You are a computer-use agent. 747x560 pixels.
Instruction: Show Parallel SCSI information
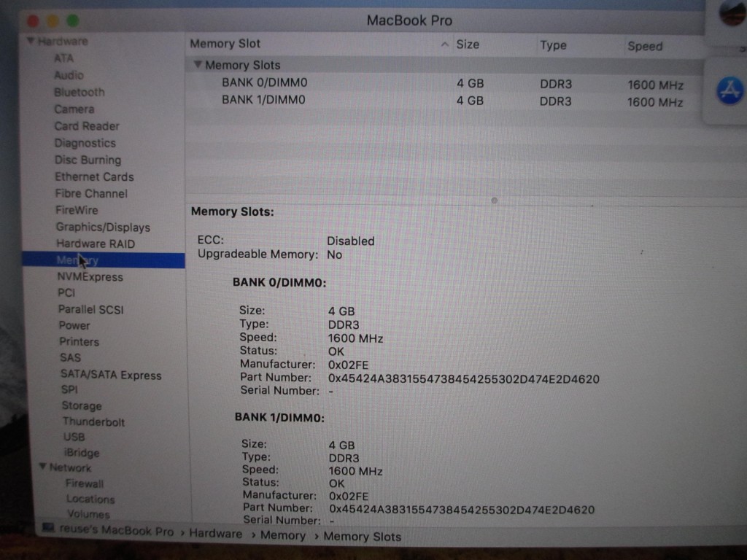click(x=91, y=309)
